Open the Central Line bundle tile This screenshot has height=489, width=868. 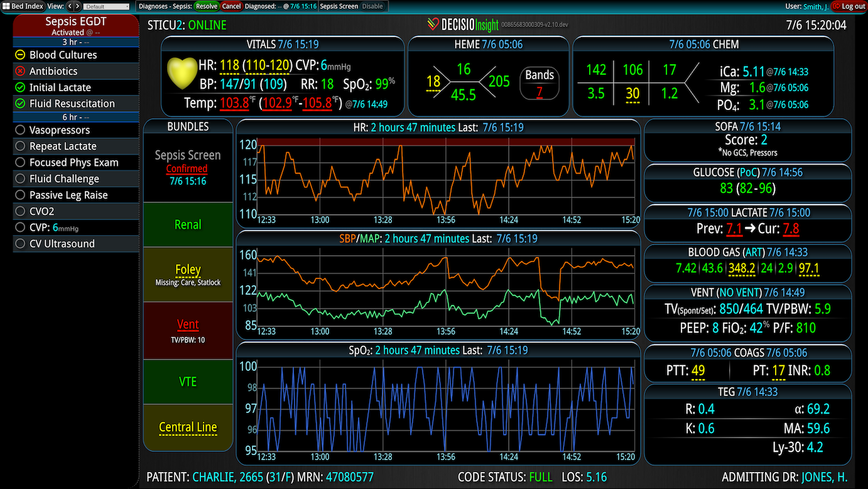tap(187, 427)
